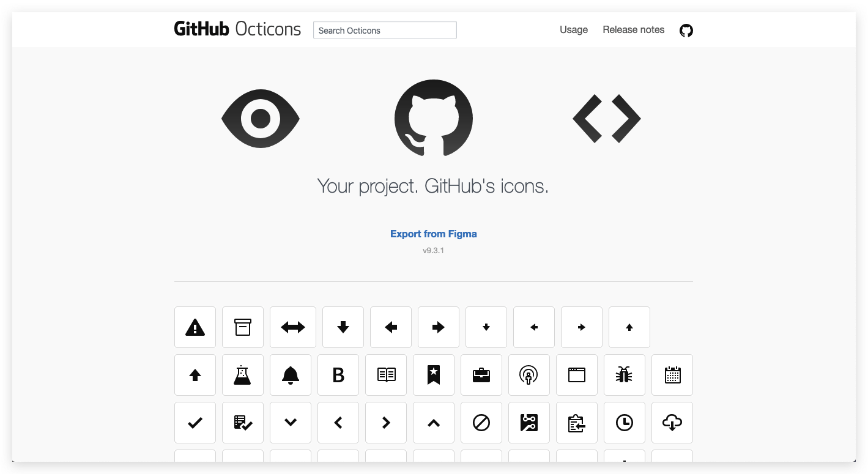This screenshot has height=474, width=868.
Task: Select the calendar icon tile
Action: [x=672, y=375]
